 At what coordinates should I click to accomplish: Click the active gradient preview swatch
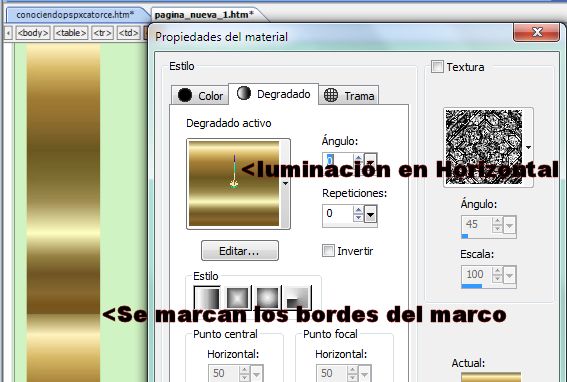click(234, 183)
